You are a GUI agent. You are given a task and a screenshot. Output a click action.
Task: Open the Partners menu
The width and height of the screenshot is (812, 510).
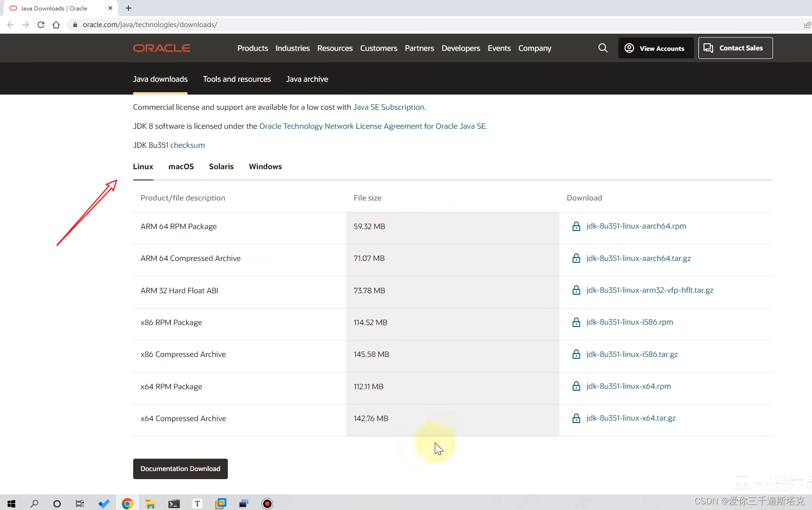420,48
